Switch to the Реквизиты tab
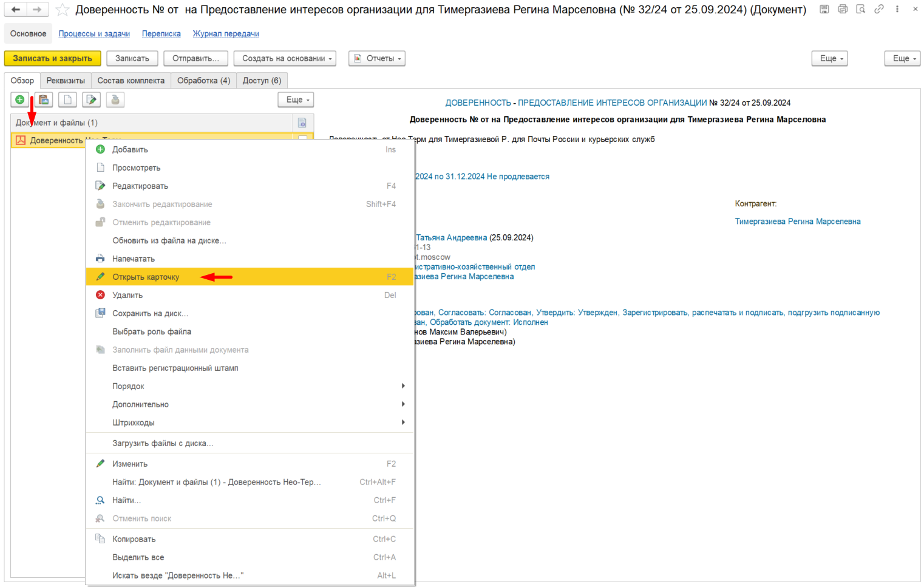Image resolution: width=924 pixels, height=587 pixels. [x=66, y=81]
